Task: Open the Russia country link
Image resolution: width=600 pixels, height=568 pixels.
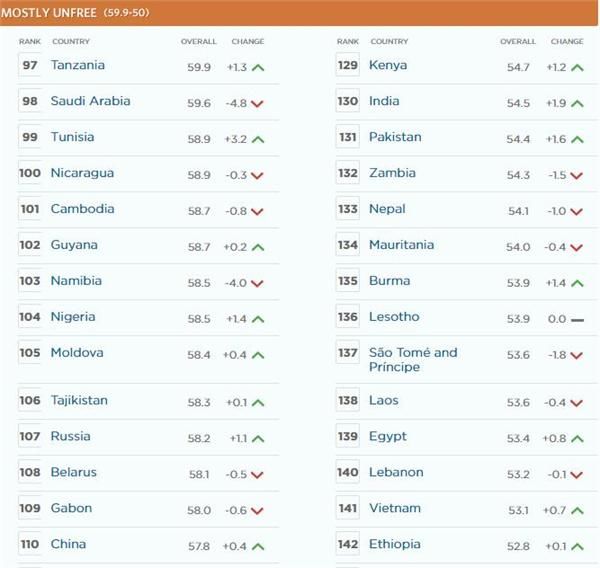Action: 70,436
